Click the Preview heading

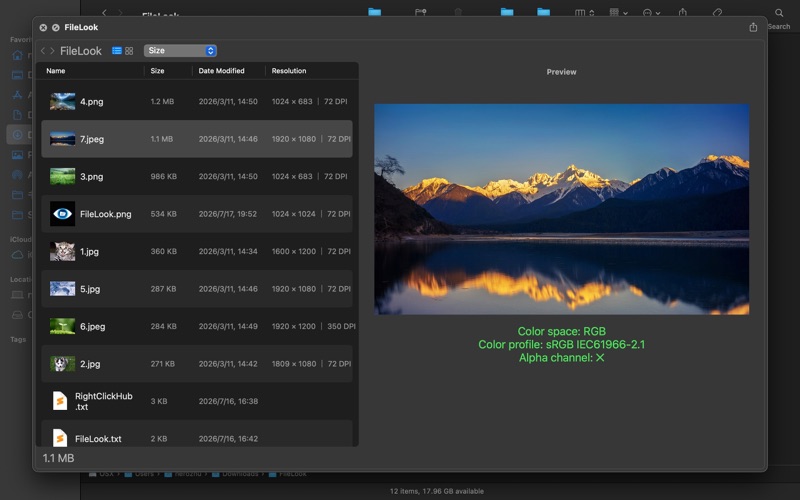561,72
